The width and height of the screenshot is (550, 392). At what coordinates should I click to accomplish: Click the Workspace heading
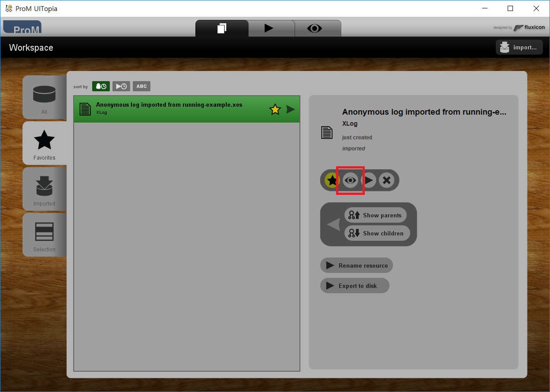tap(31, 48)
